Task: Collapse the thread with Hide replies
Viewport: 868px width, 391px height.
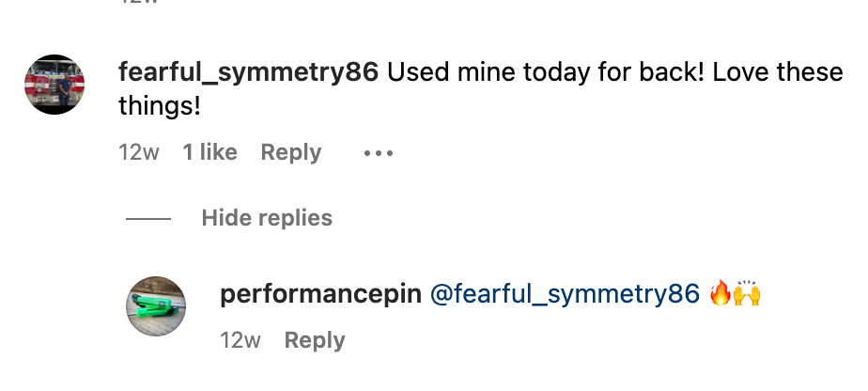Action: point(267,218)
